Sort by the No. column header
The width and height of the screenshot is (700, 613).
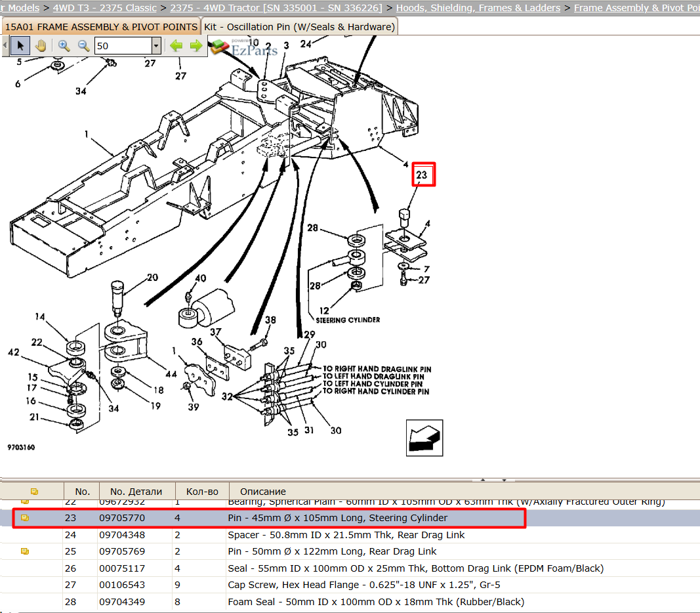click(x=82, y=492)
